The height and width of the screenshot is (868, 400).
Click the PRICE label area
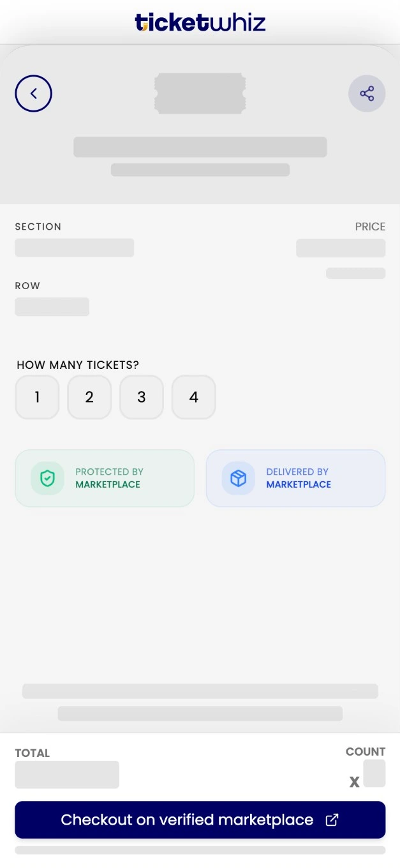pos(370,227)
